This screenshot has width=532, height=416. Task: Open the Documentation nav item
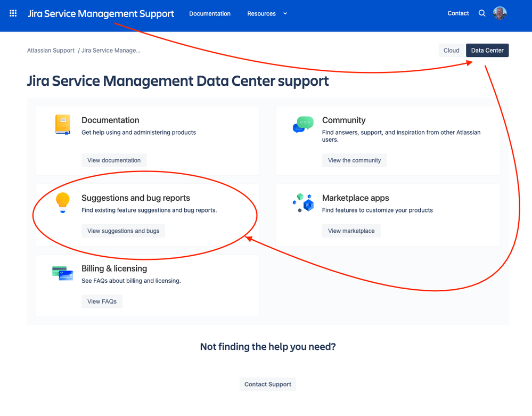[x=210, y=13]
